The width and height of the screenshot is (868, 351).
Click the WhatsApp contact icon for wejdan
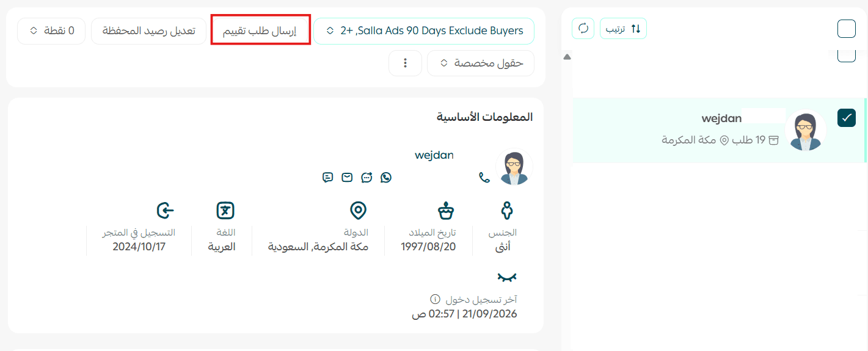coord(385,178)
